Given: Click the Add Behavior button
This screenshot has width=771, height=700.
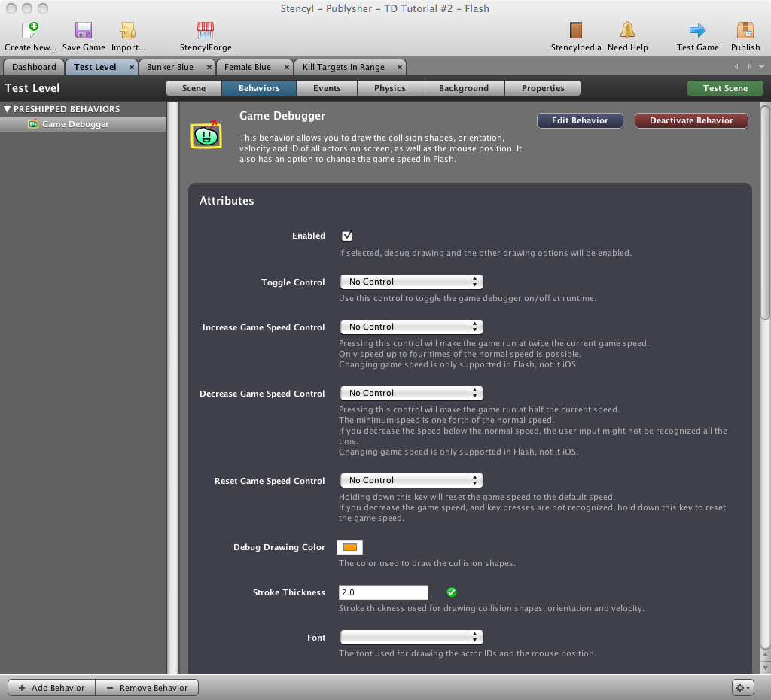Looking at the screenshot, I should tap(51, 688).
